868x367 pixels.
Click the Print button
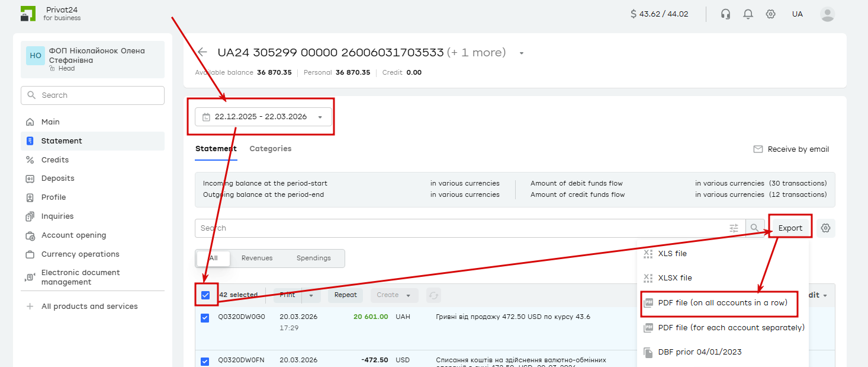pyautogui.click(x=288, y=295)
